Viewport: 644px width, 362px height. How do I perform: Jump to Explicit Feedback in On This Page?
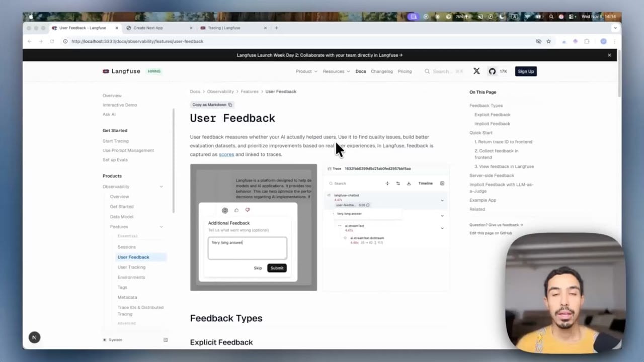pos(492,115)
